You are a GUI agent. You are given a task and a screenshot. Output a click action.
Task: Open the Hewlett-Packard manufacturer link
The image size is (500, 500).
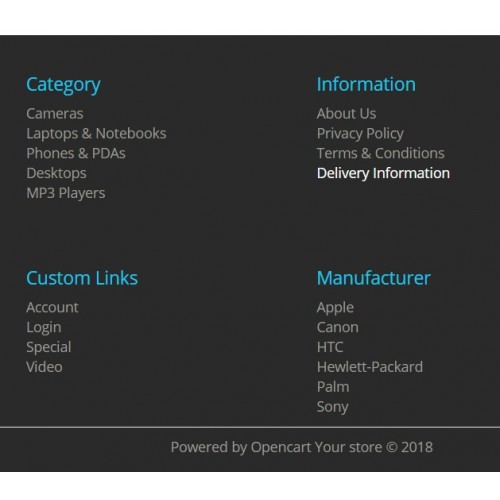tap(370, 367)
